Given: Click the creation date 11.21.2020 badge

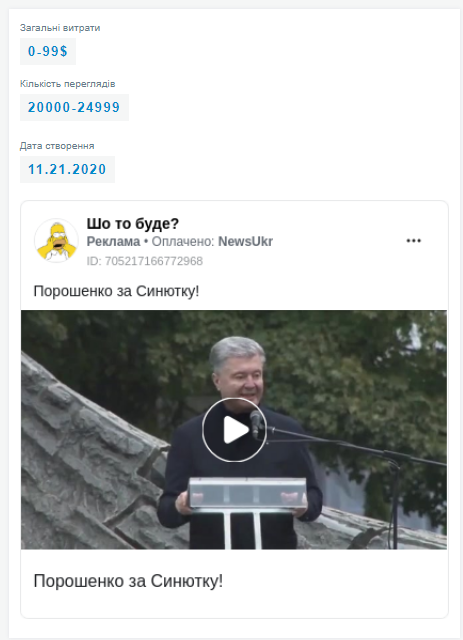Looking at the screenshot, I should click(x=67, y=169).
